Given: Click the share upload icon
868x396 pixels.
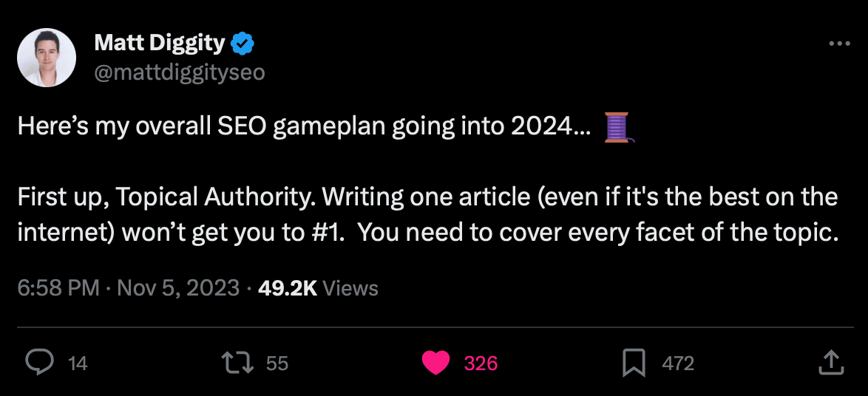Looking at the screenshot, I should tap(832, 363).
